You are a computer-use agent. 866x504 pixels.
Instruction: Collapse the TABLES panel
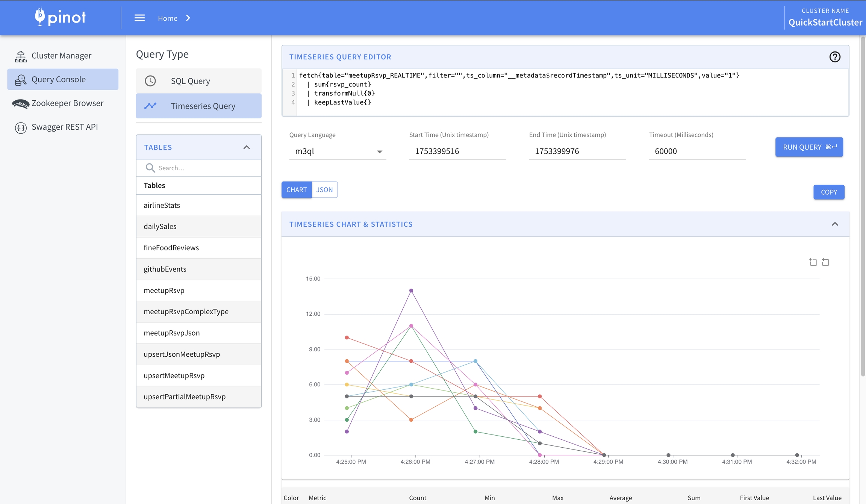(247, 147)
